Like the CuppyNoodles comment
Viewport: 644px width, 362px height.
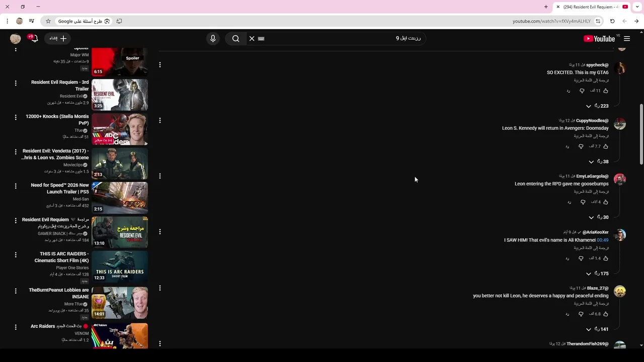[x=605, y=146]
